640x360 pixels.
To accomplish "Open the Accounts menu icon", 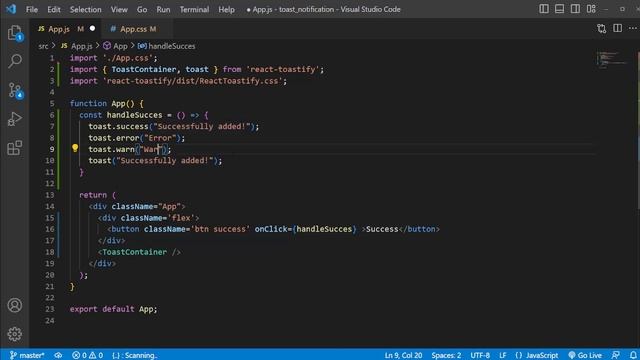I will [x=15, y=305].
